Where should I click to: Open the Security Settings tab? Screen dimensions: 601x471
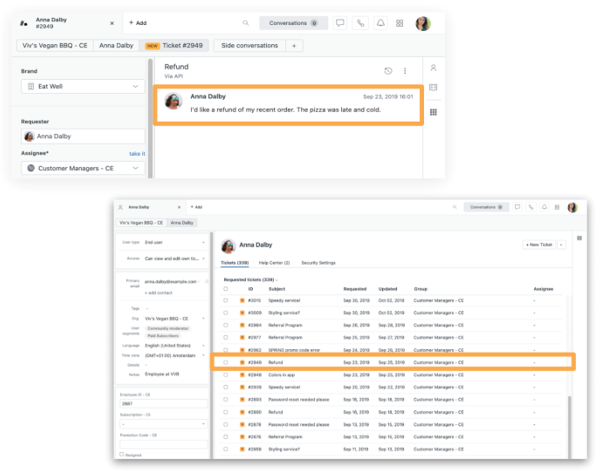(319, 262)
